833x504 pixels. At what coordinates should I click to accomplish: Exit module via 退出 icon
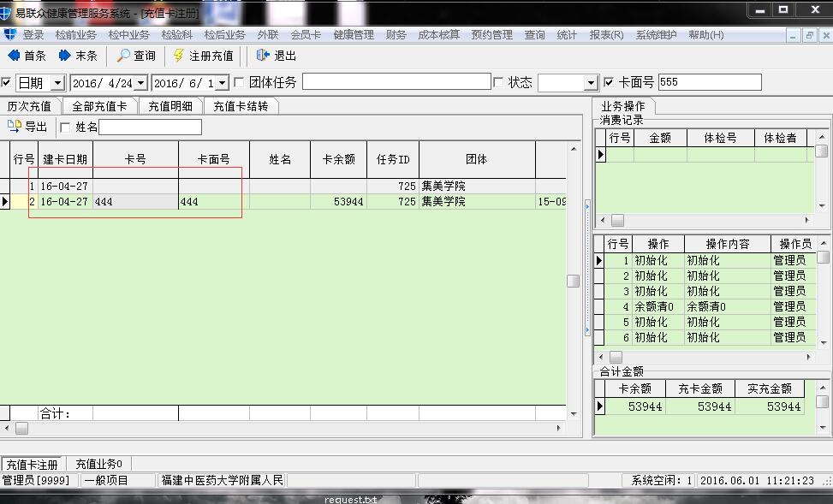tap(277, 56)
